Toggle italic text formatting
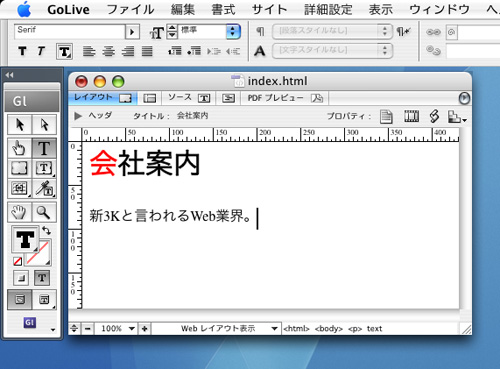 pyautogui.click(x=41, y=51)
